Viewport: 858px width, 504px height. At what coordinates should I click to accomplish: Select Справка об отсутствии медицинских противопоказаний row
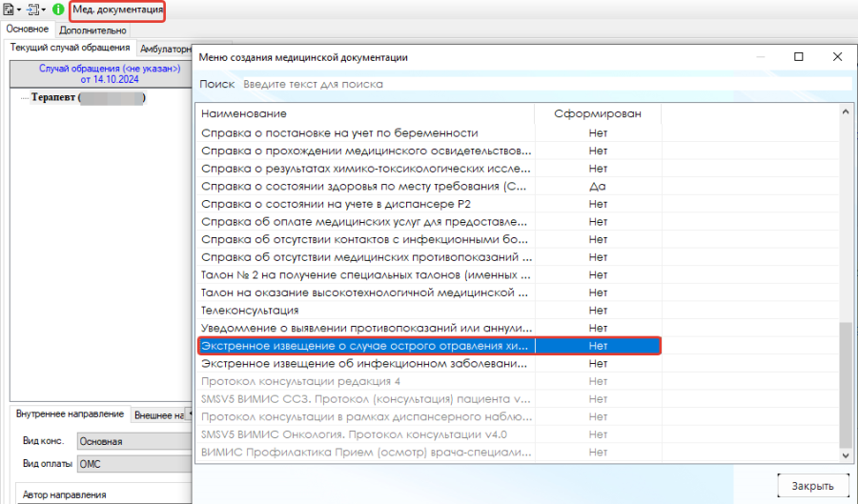point(429,257)
